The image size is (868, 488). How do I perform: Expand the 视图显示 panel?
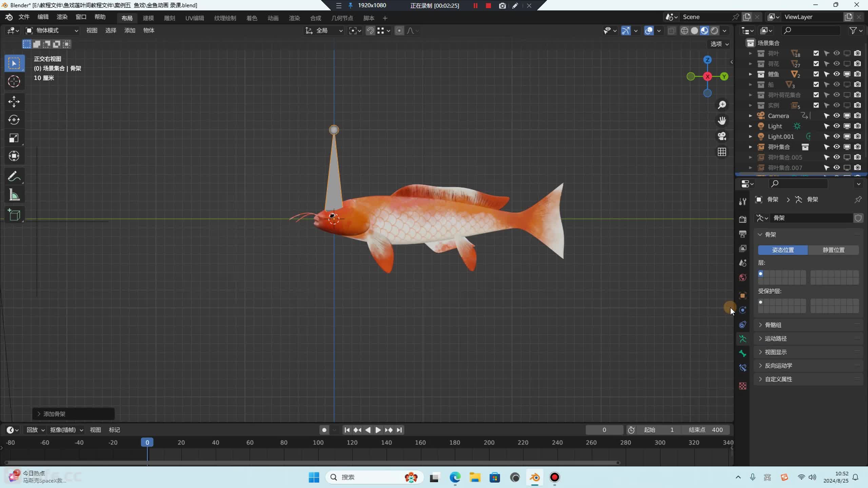[809, 352]
